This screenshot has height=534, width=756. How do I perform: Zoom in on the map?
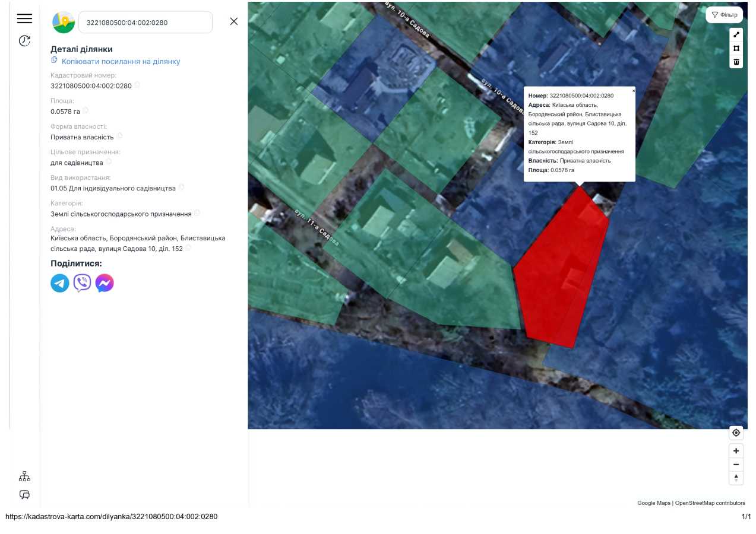pos(736,451)
